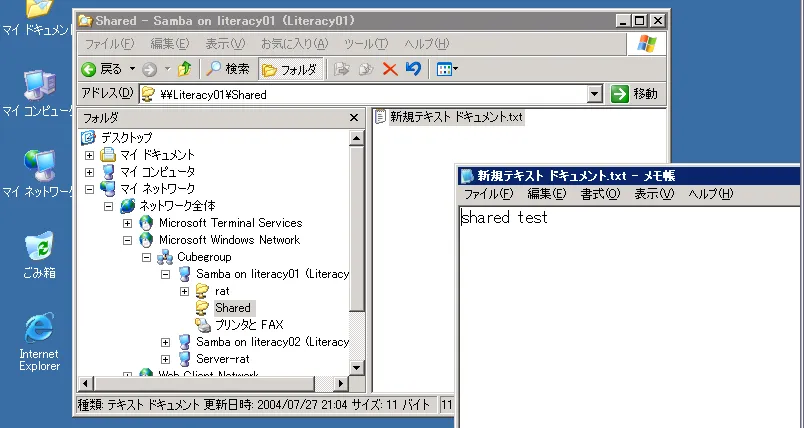
Task: Expand the Server-rat node
Action: pyautogui.click(x=165, y=359)
